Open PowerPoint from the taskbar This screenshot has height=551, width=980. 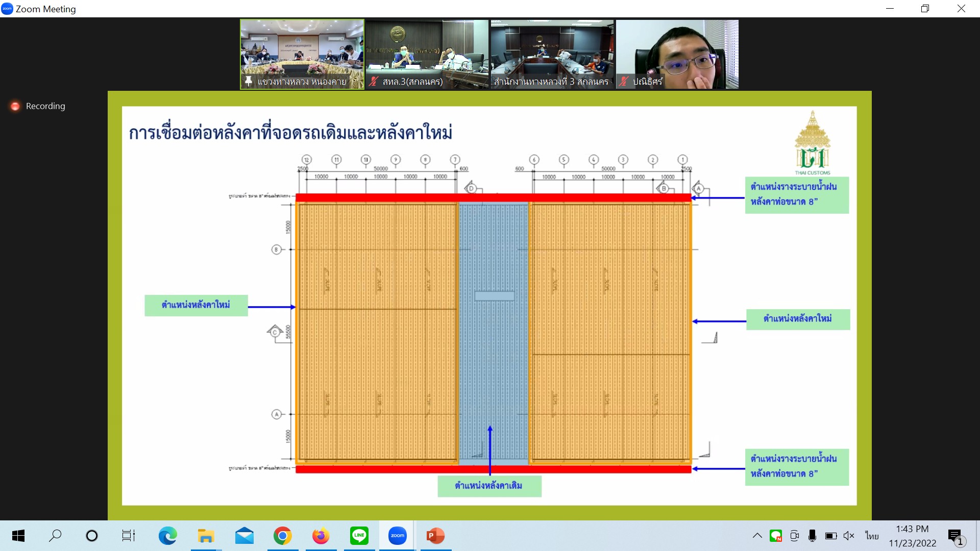(x=435, y=536)
